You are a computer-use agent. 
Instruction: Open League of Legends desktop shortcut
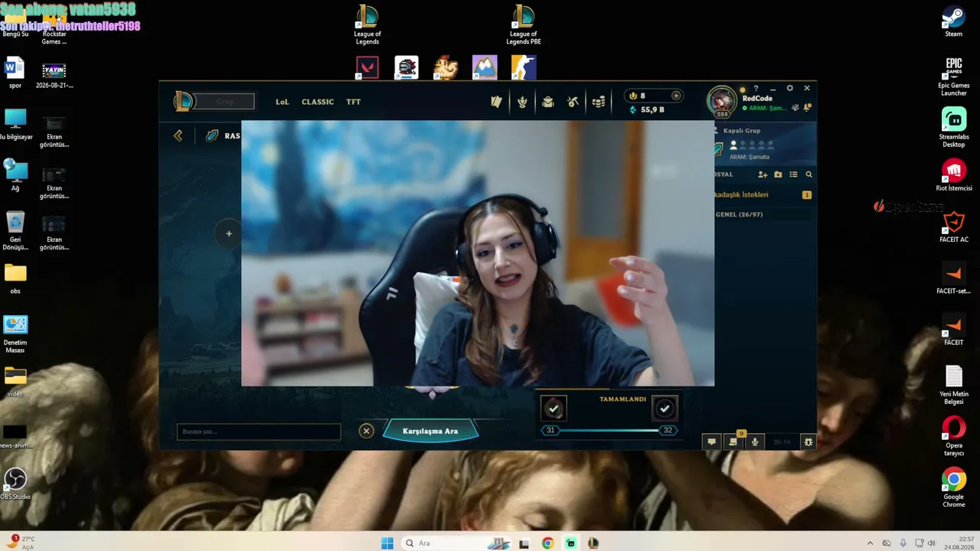(367, 25)
